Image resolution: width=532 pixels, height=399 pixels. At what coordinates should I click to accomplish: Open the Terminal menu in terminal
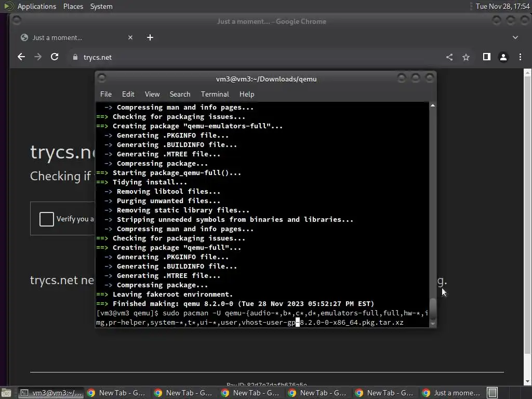[215, 94]
